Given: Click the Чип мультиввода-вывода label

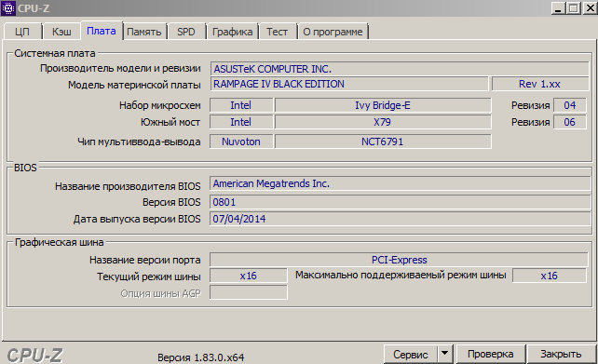Looking at the screenshot, I should pos(139,142).
